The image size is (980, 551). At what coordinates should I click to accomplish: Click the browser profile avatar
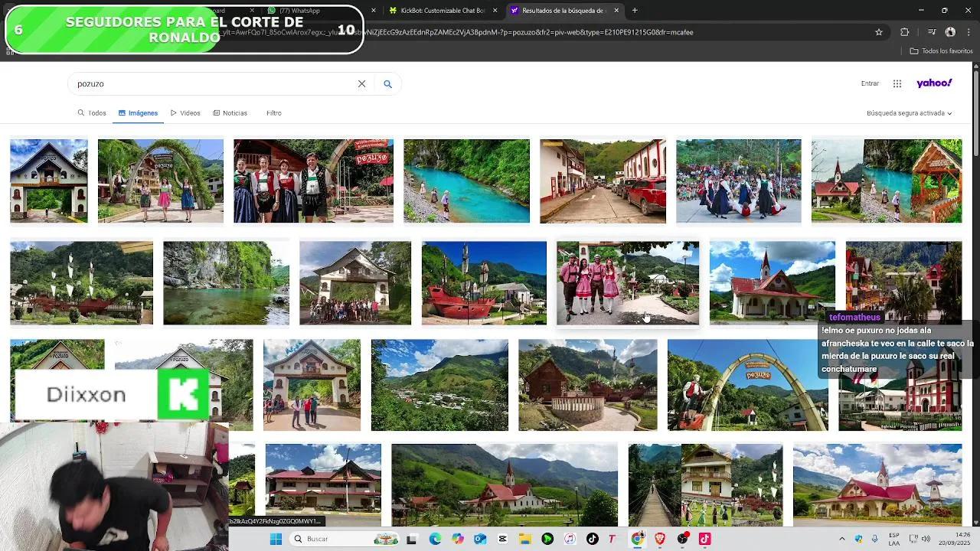pyautogui.click(x=950, y=32)
